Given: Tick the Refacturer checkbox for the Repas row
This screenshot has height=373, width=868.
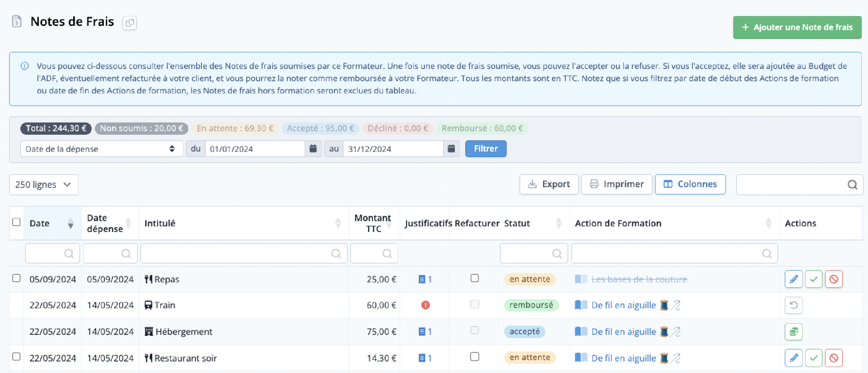Looking at the screenshot, I should coord(474,278).
